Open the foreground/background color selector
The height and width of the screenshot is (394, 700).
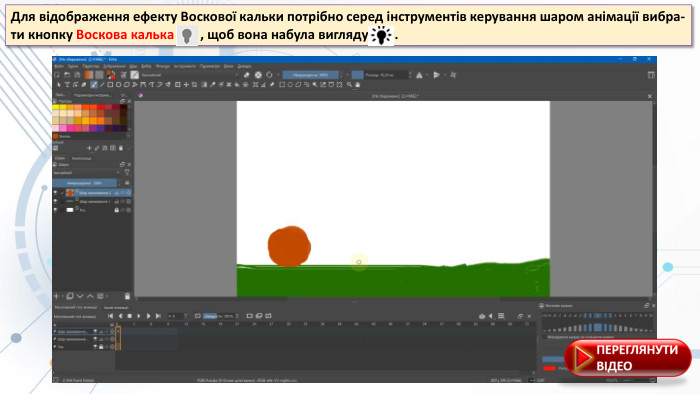tap(111, 75)
